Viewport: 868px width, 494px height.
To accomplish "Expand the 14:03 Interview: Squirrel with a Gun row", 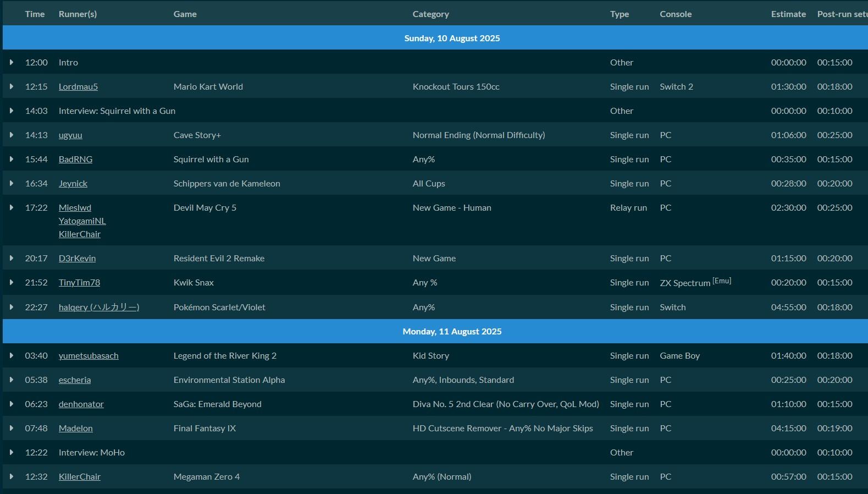I will tap(11, 111).
